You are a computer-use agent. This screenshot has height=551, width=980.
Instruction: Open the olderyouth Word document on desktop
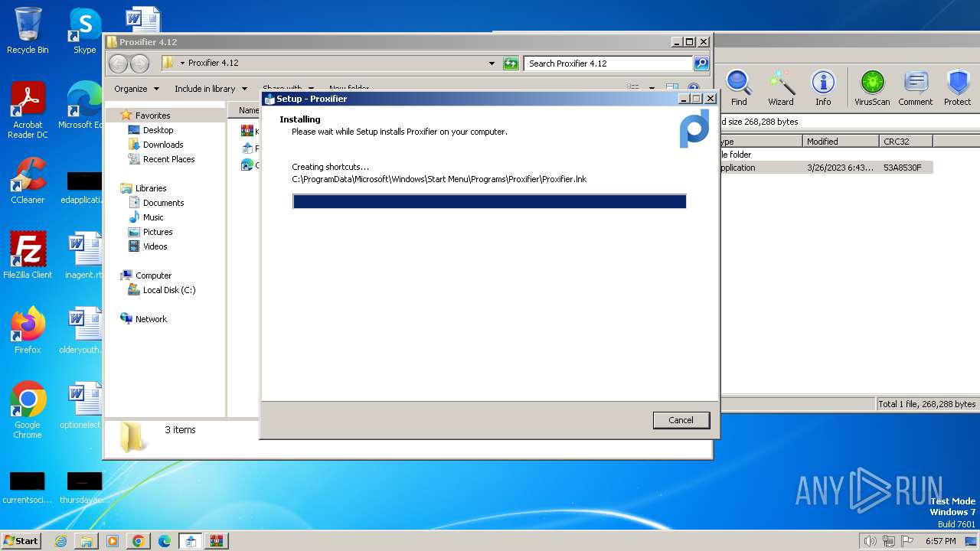coord(81,331)
